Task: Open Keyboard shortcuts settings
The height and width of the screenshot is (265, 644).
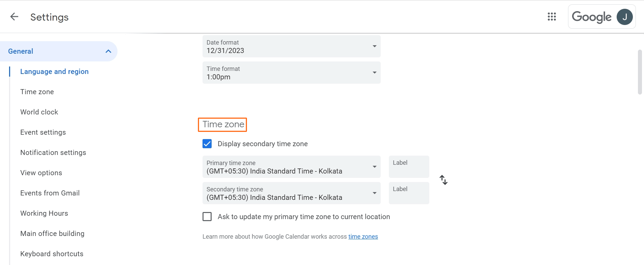Action: point(52,254)
